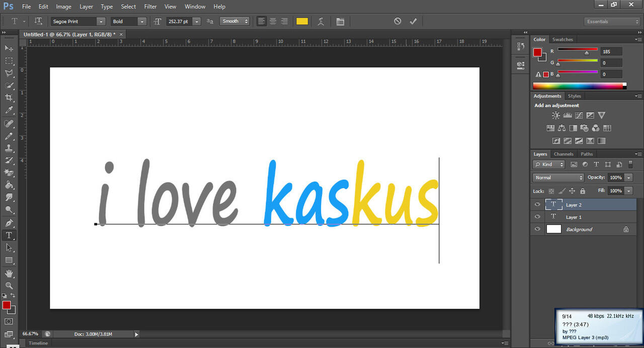Open the Essentials workspace dropdown
The height and width of the screenshot is (348, 644).
coord(612,22)
